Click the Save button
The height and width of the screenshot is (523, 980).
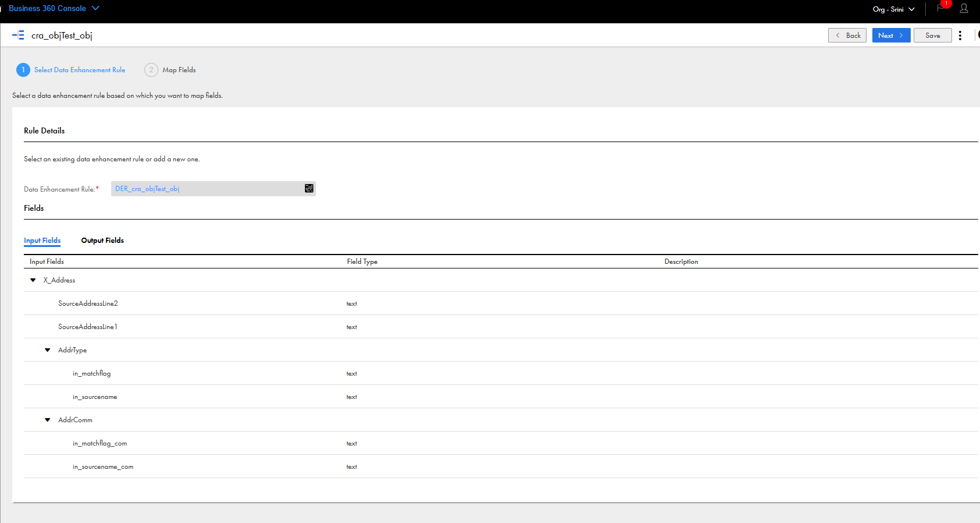[932, 36]
